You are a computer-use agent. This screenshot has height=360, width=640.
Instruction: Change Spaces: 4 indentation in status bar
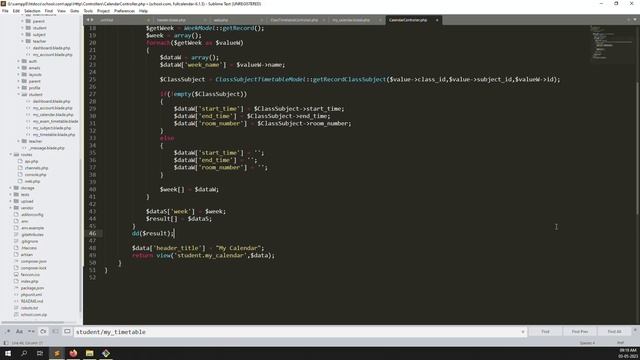[587, 343]
